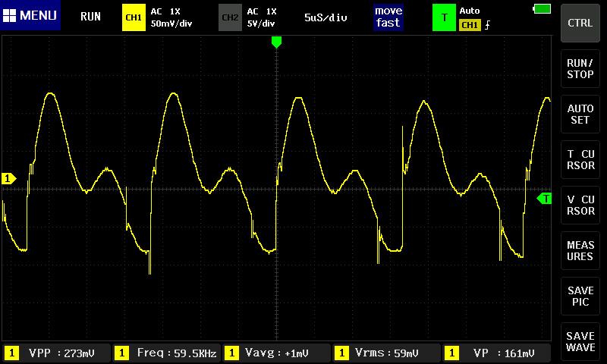Run AUTO SET

(x=580, y=114)
